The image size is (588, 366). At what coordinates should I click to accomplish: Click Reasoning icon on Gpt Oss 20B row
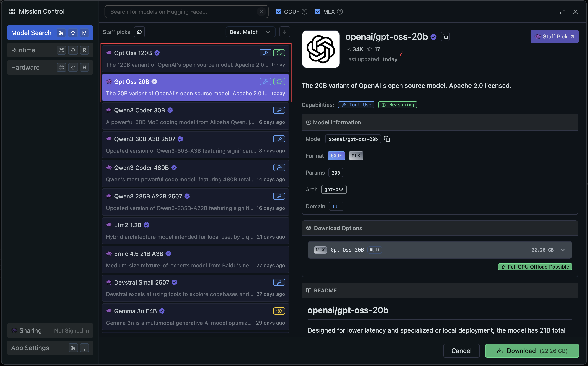[279, 81]
